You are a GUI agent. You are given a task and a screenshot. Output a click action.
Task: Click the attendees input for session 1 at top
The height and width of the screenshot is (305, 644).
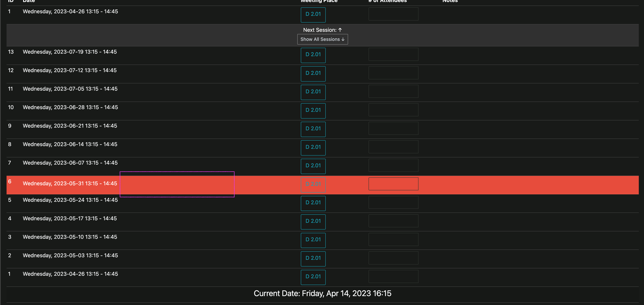tap(393, 14)
